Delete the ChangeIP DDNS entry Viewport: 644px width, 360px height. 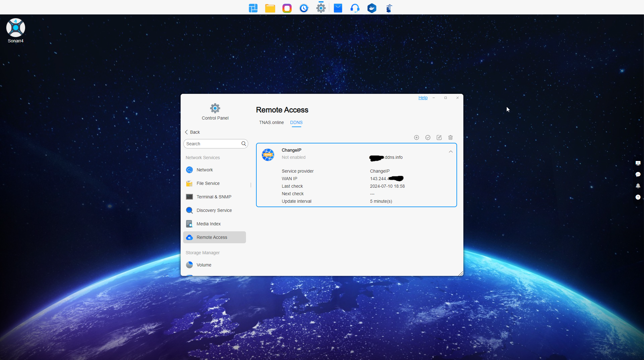point(450,137)
